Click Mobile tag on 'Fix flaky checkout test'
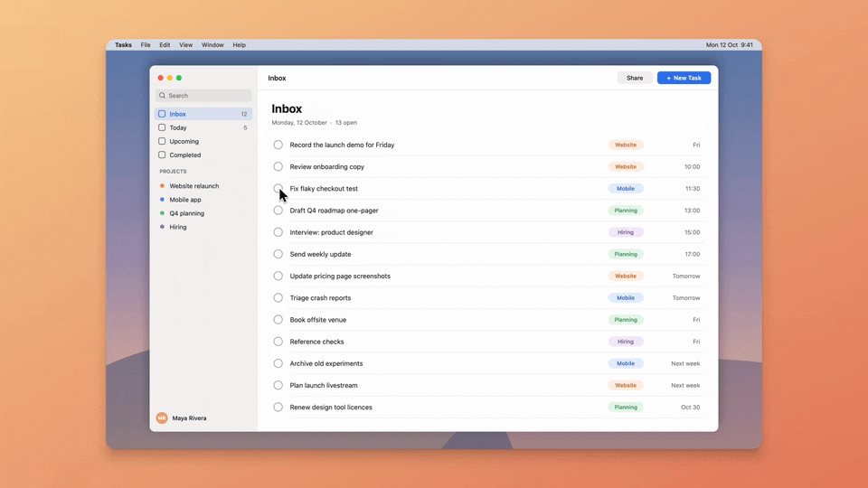Screen dimensions: 868x488 point(626,189)
